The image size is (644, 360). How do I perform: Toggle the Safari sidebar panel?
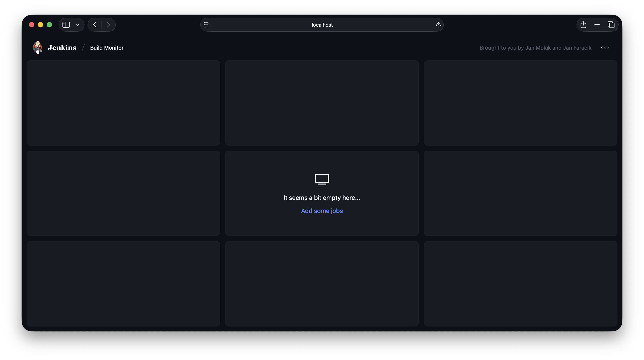66,25
